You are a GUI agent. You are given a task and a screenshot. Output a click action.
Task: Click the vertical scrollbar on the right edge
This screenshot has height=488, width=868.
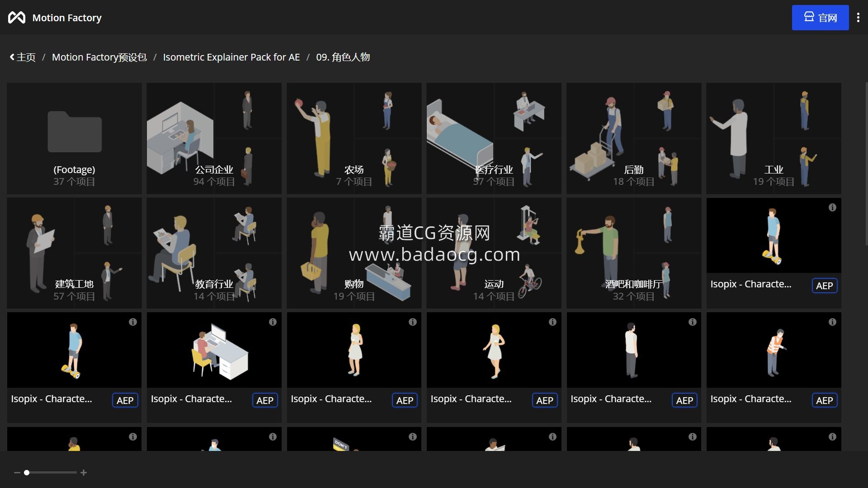pyautogui.click(x=866, y=164)
